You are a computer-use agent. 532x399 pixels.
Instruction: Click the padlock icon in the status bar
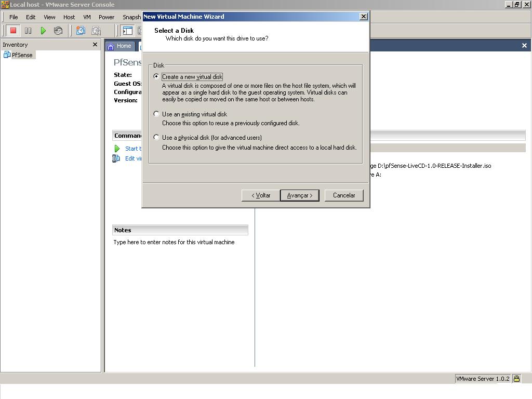click(516, 379)
